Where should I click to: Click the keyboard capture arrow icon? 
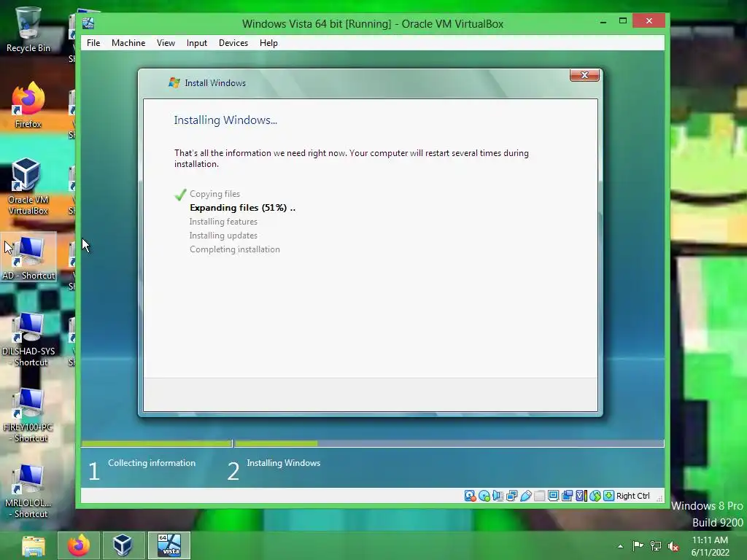click(609, 496)
